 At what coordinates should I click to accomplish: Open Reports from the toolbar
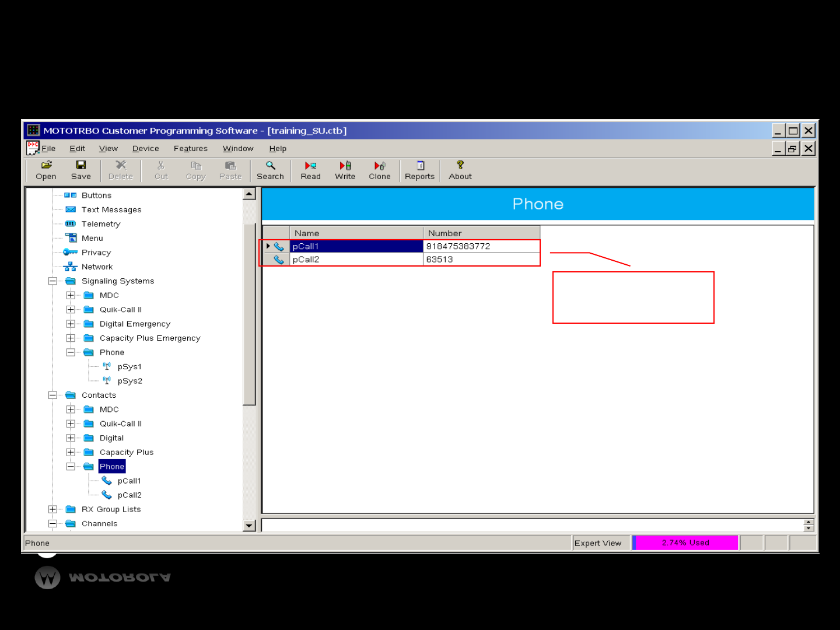click(x=419, y=170)
